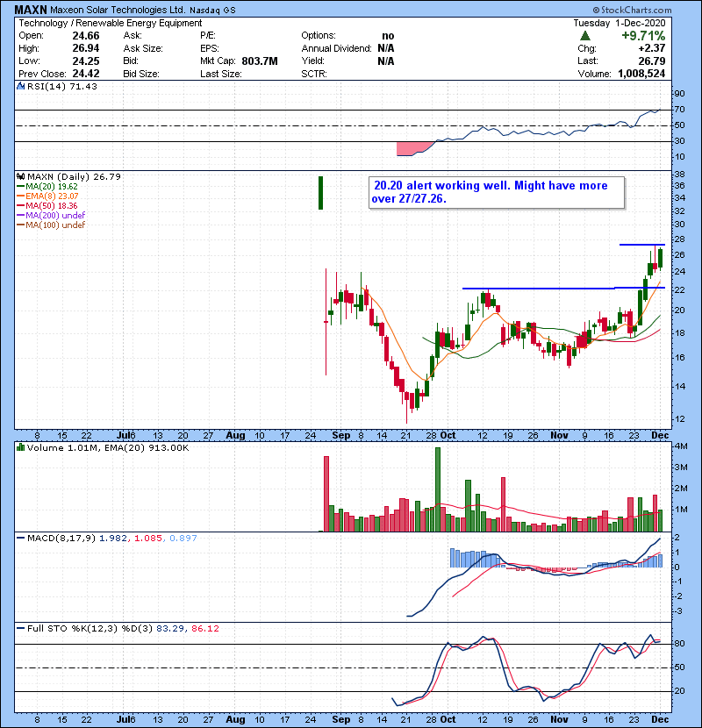Click the volume bars icon beside Volume 1.01M
This screenshot has width=702, height=728.
point(20,447)
